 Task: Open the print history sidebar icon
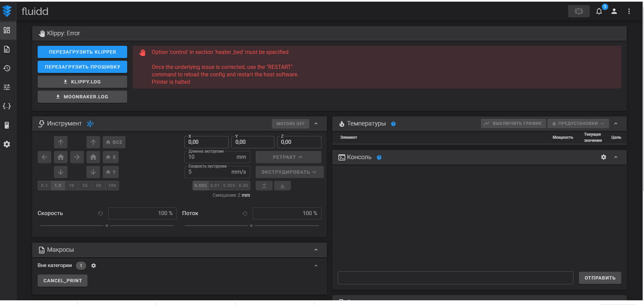(7, 68)
